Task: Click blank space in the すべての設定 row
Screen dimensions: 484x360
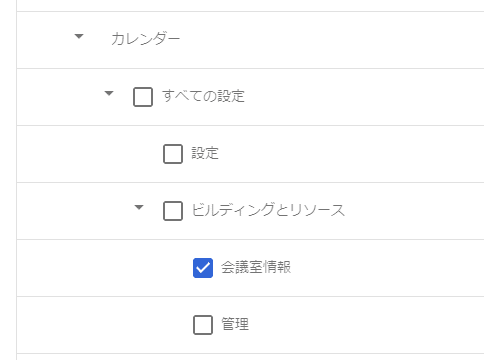Action: tap(367, 97)
